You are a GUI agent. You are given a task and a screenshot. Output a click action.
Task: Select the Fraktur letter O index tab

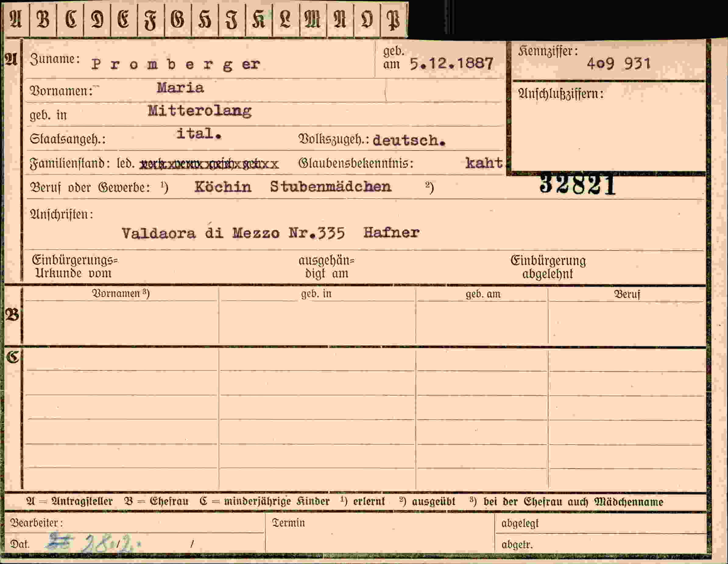pos(367,19)
